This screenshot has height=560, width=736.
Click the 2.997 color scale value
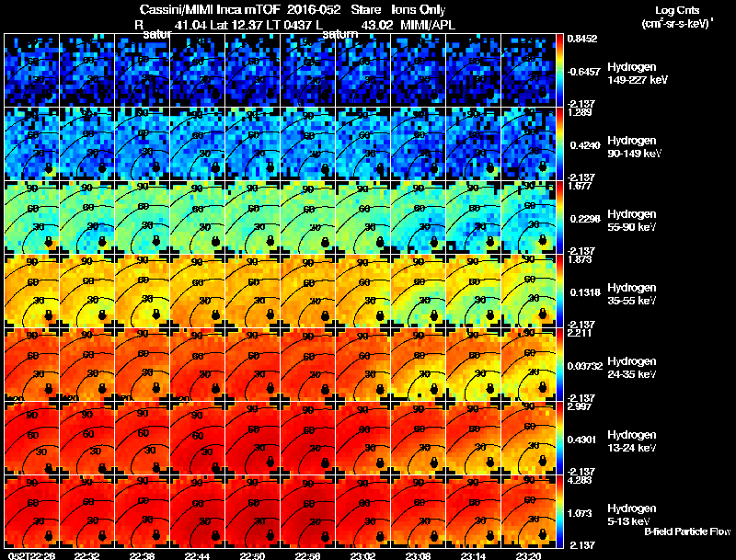click(580, 407)
